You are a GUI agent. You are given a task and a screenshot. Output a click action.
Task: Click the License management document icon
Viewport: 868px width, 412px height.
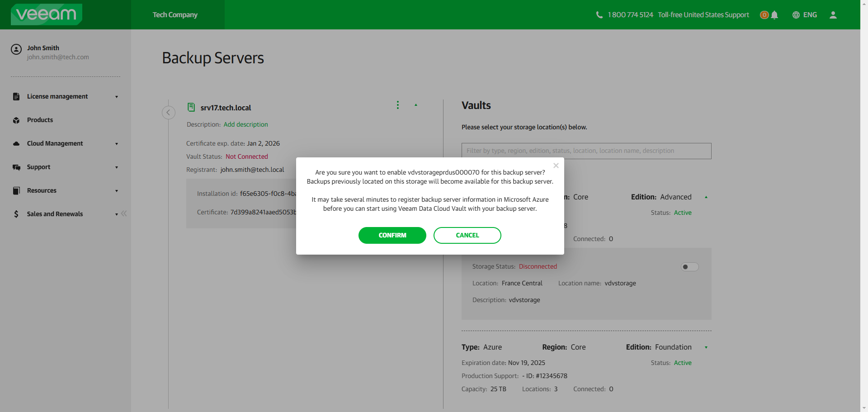pos(16,96)
